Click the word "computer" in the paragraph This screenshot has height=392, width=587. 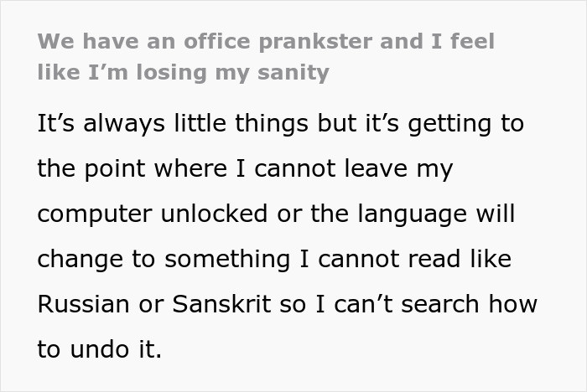(95, 214)
